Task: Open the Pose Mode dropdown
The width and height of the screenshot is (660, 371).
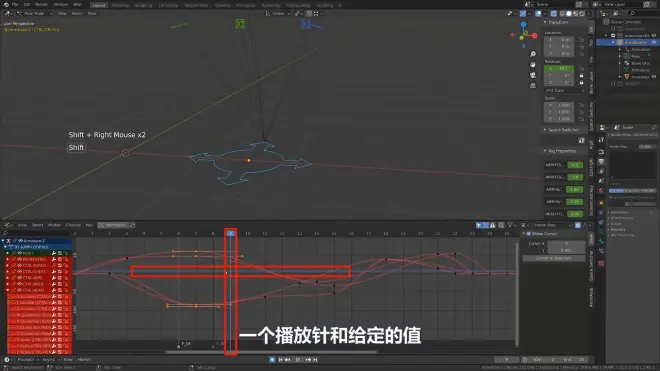Action: click(35, 13)
